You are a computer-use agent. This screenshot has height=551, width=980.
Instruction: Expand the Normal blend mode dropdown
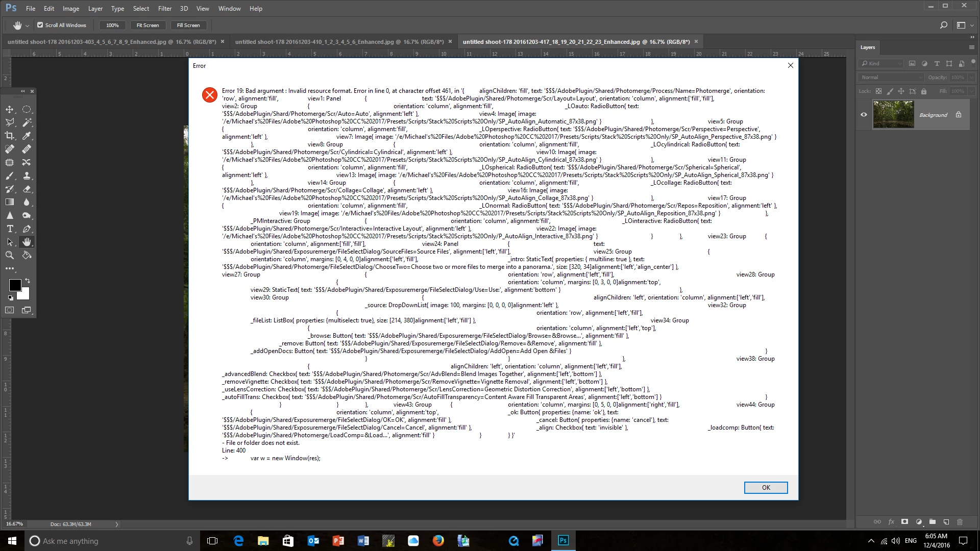[x=891, y=78]
